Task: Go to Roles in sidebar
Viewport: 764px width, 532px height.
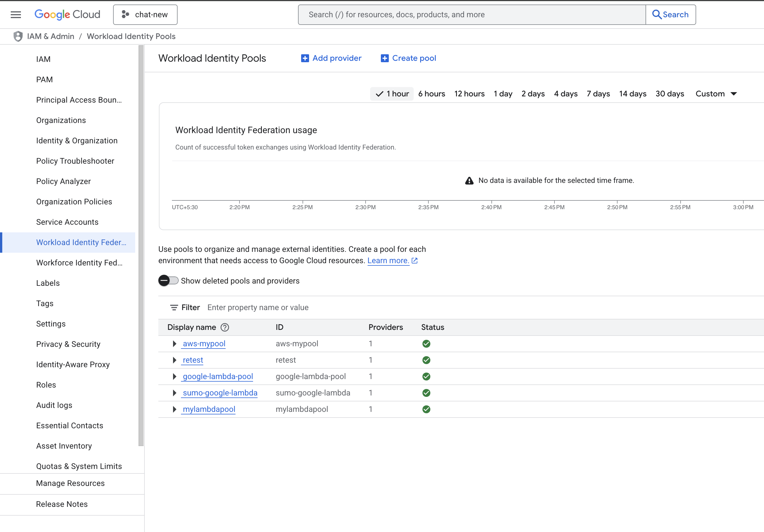Action: pyautogui.click(x=46, y=385)
